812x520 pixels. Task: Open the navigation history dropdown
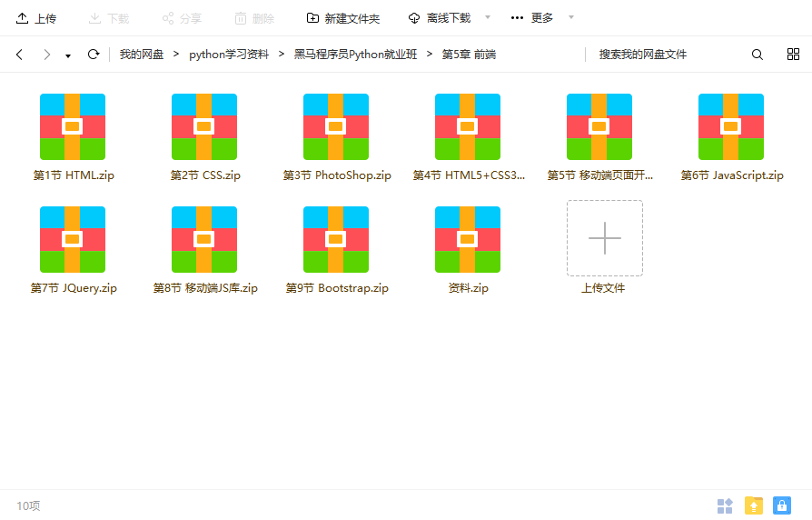tap(68, 56)
